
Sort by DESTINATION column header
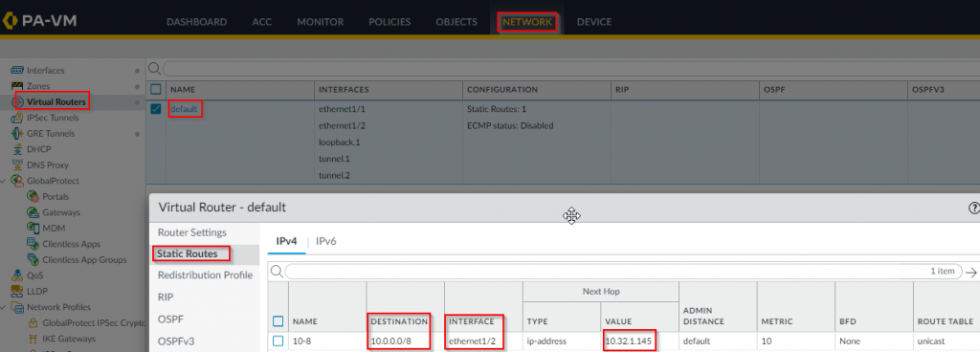pyautogui.click(x=399, y=321)
